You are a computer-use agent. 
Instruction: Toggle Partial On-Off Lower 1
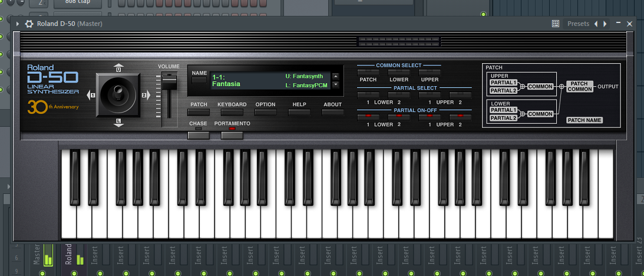click(368, 117)
